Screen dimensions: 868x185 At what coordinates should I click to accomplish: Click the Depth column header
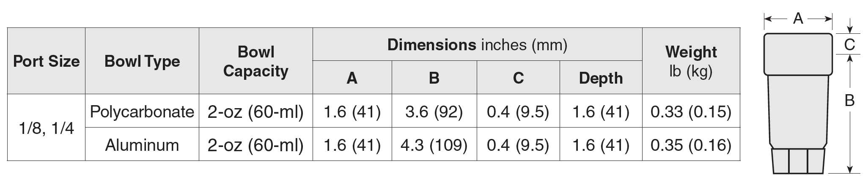pos(601,78)
